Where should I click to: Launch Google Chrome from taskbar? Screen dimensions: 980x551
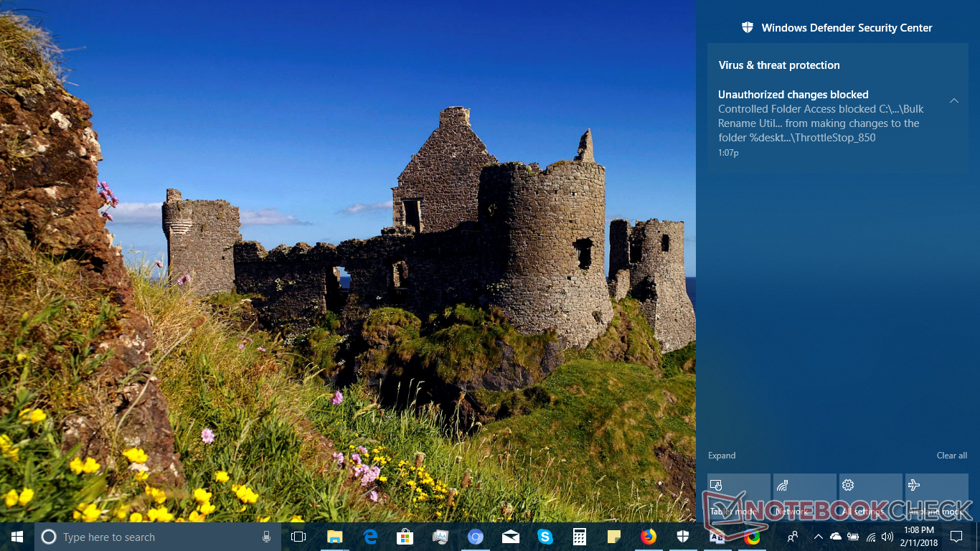click(x=752, y=537)
